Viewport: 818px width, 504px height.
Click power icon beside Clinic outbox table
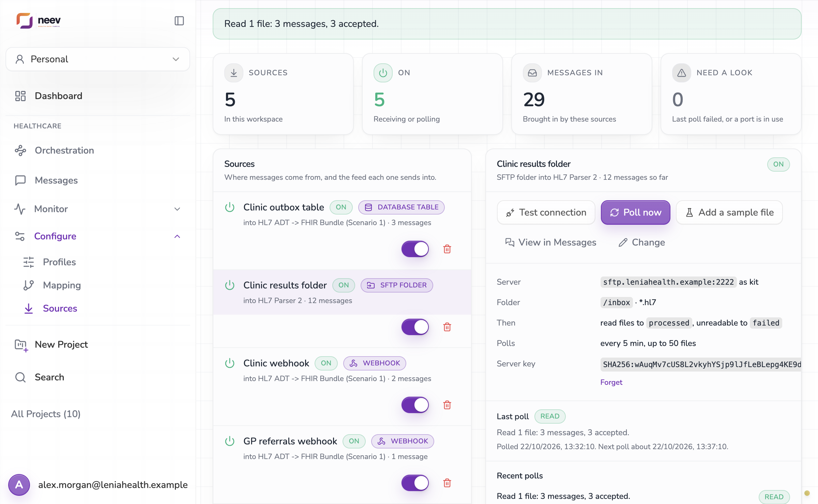(x=230, y=207)
